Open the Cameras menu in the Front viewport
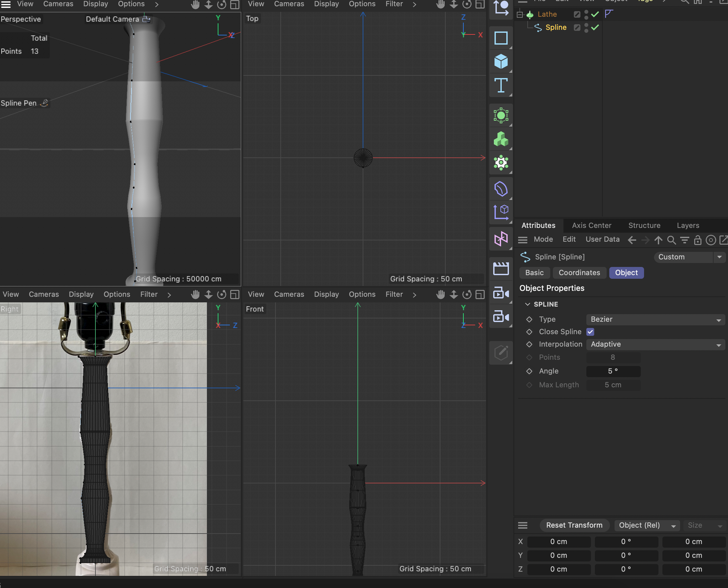The image size is (728, 588). tap(289, 294)
